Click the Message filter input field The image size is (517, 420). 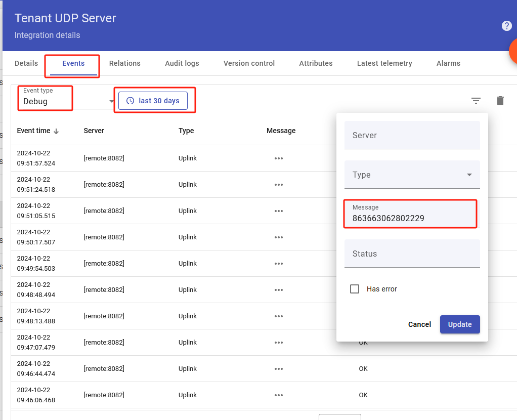[x=412, y=218]
